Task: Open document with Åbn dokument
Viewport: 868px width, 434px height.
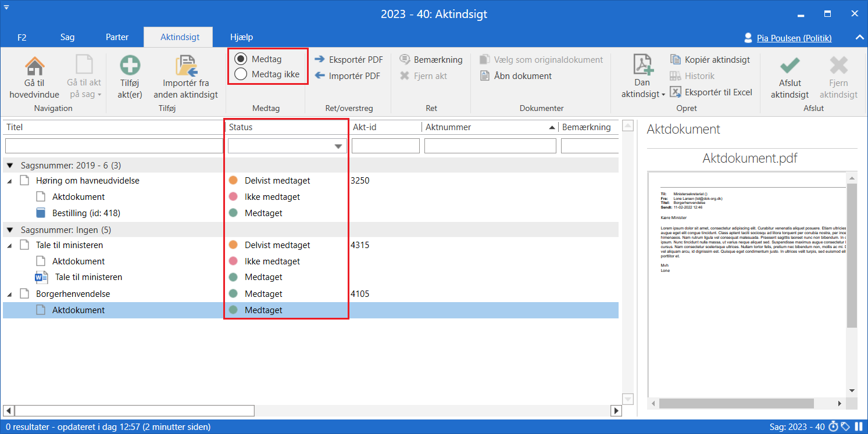Action: [515, 76]
